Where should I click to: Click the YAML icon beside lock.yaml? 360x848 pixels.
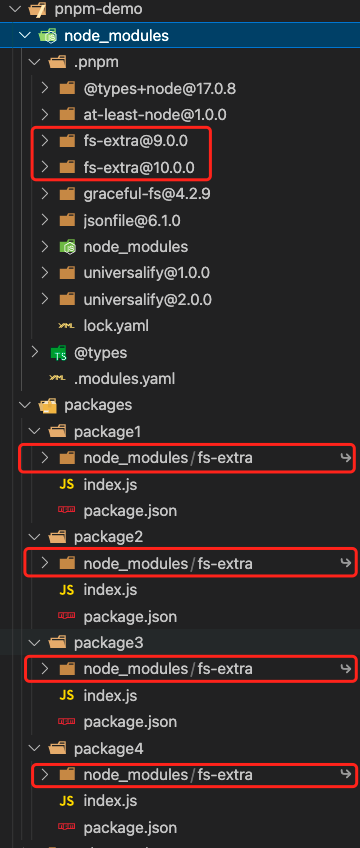pyautogui.click(x=66, y=326)
